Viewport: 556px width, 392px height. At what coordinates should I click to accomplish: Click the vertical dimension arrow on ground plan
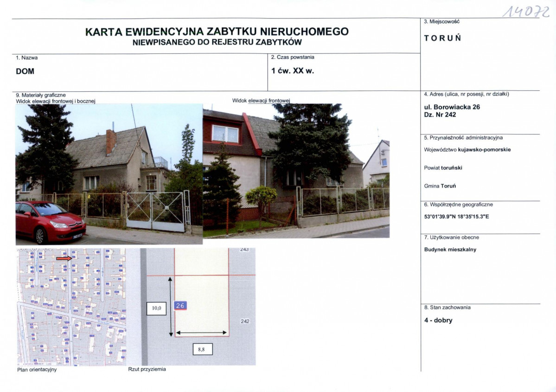(x=171, y=307)
